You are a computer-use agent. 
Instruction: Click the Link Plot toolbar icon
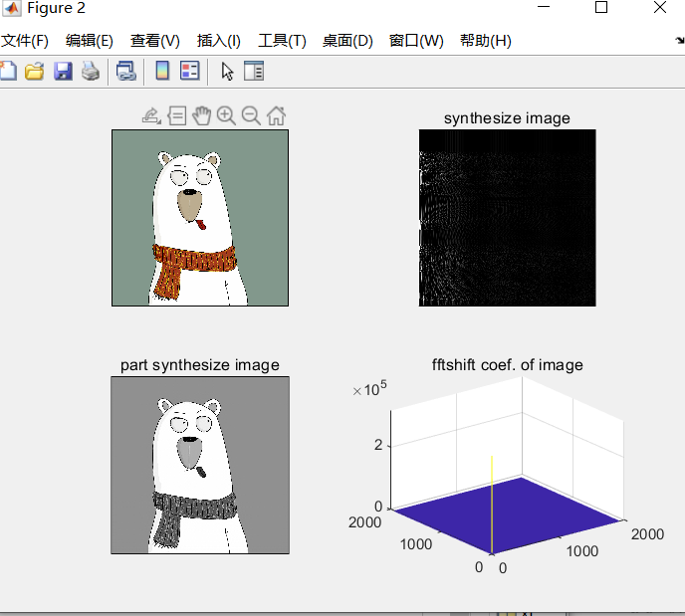tap(126, 72)
